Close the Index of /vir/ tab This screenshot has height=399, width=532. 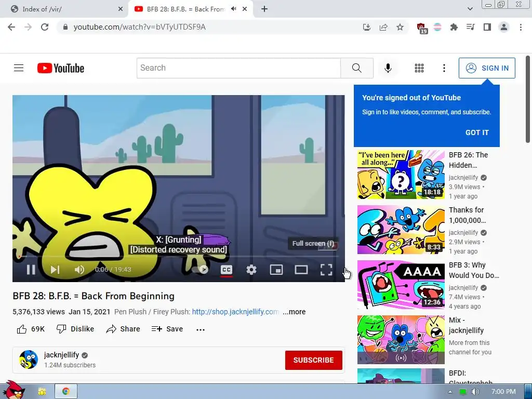(x=120, y=9)
